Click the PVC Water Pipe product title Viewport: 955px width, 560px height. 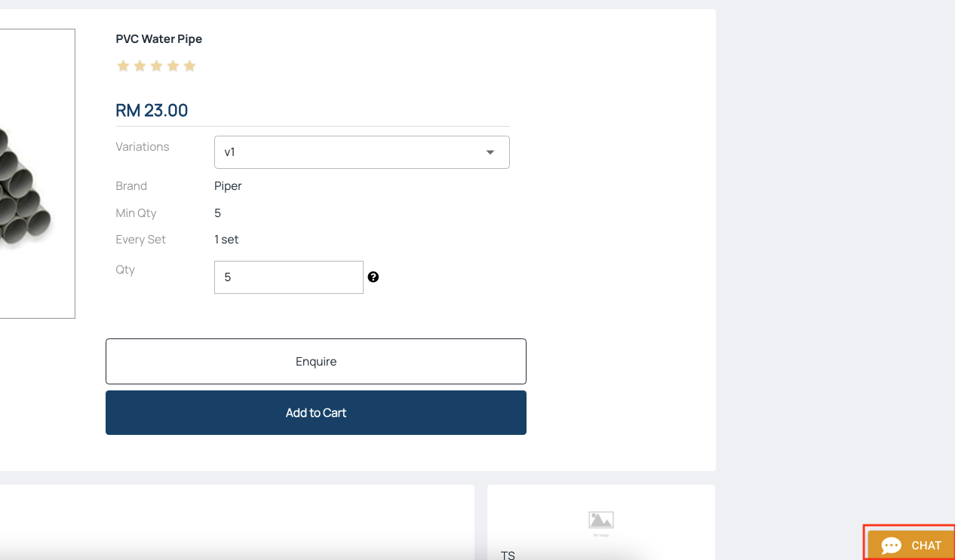click(x=159, y=39)
